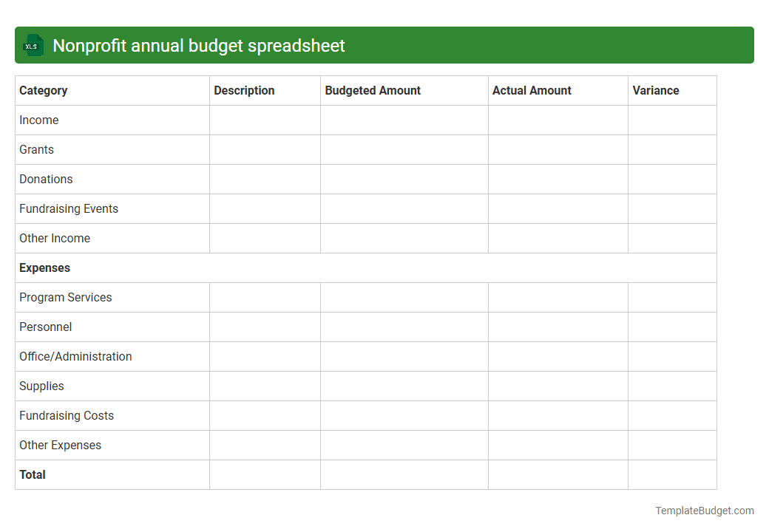Select the Income row label
Screen dimensions: 769x532
pyautogui.click(x=39, y=120)
